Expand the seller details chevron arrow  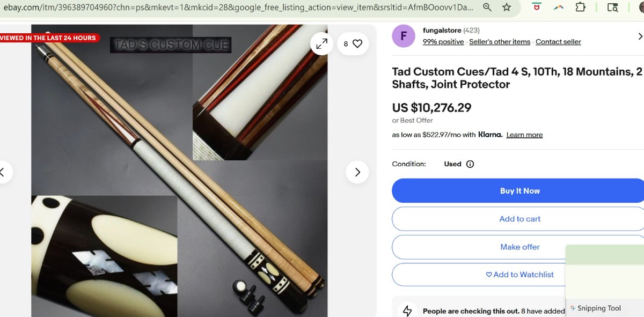(x=640, y=36)
